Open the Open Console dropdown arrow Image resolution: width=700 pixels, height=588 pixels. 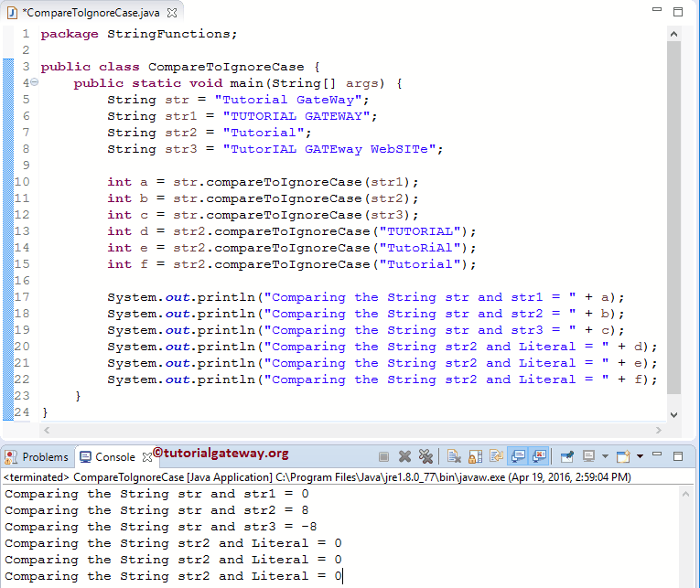[640, 456]
